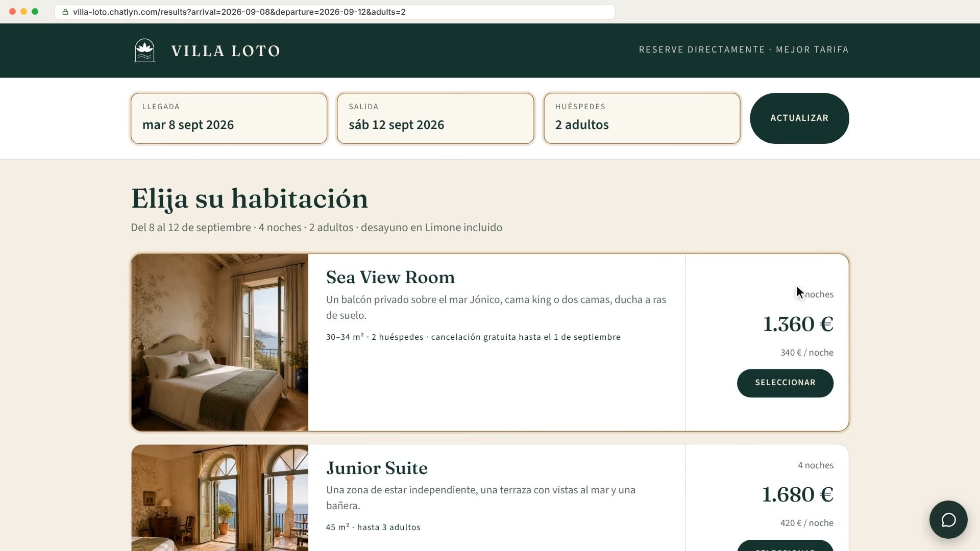
Task: Click the 1.360 € total price
Action: [798, 324]
